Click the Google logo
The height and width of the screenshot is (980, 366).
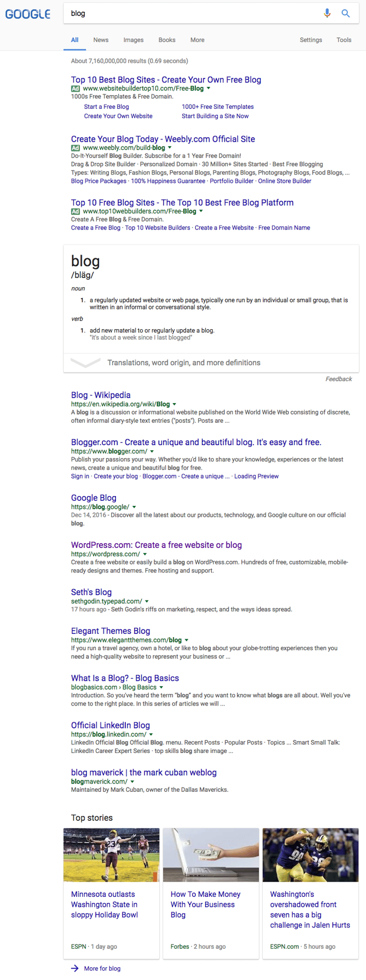(28, 14)
